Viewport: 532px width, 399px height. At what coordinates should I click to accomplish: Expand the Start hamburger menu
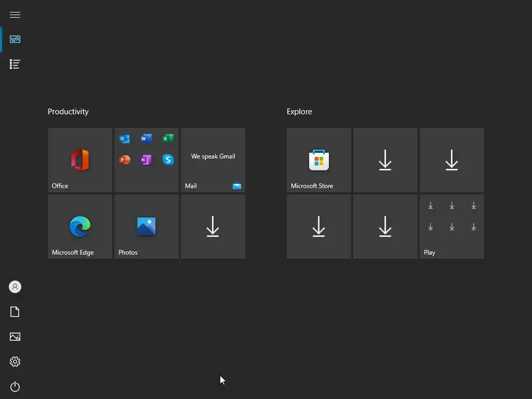tap(15, 15)
